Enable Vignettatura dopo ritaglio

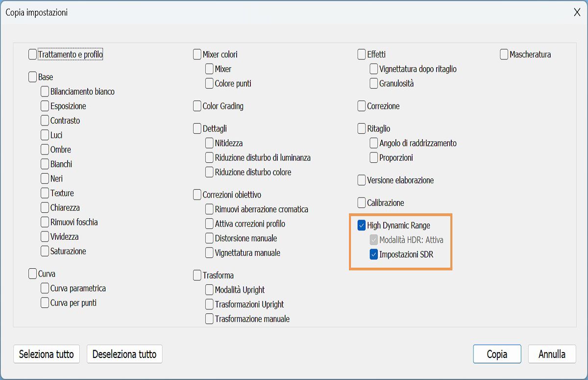(x=373, y=69)
